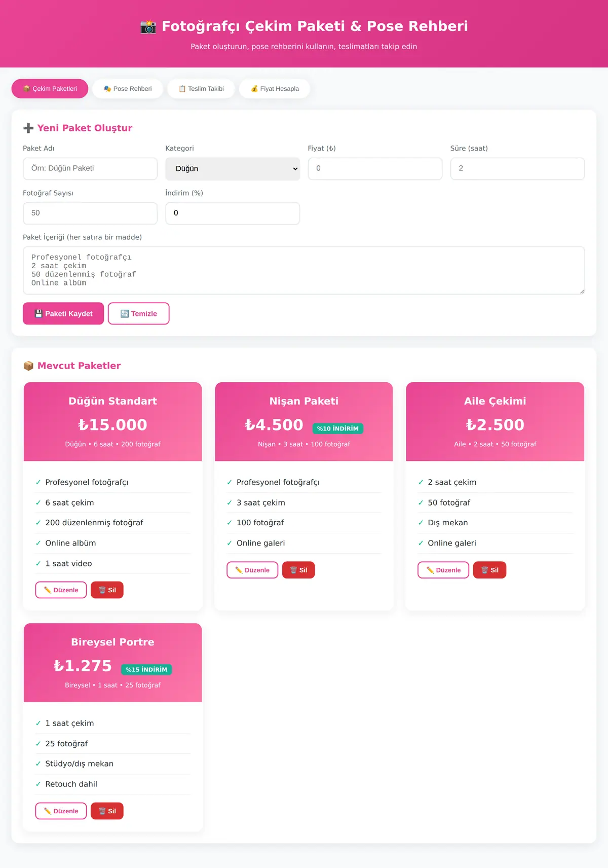
Task: Click the Paket İçeriği text area
Action: 304,270
